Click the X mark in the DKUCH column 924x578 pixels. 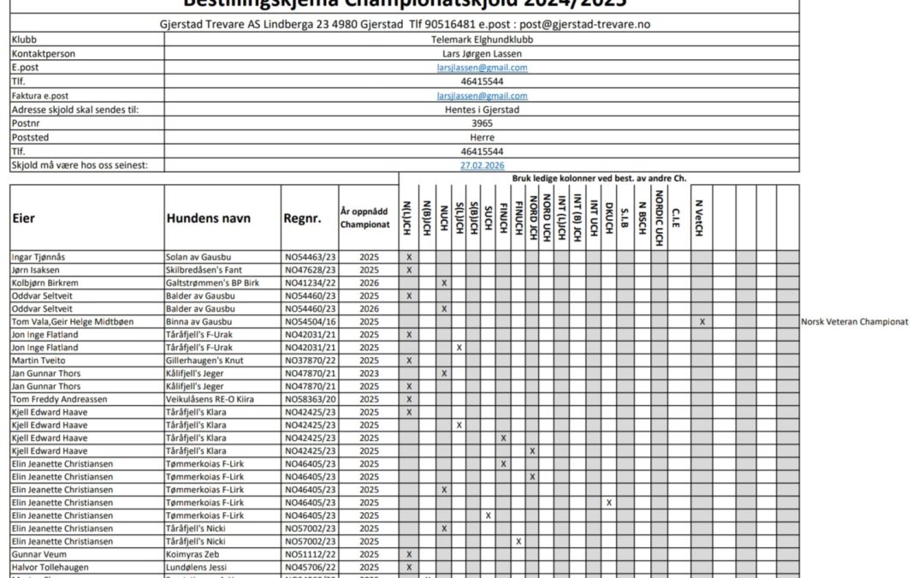coord(609,504)
